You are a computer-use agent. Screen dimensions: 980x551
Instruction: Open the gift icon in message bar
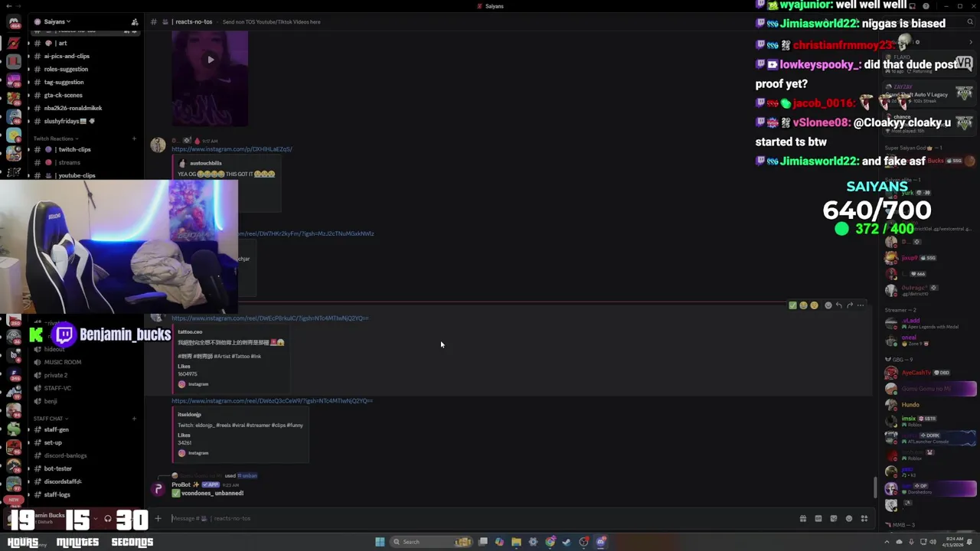(x=802, y=519)
